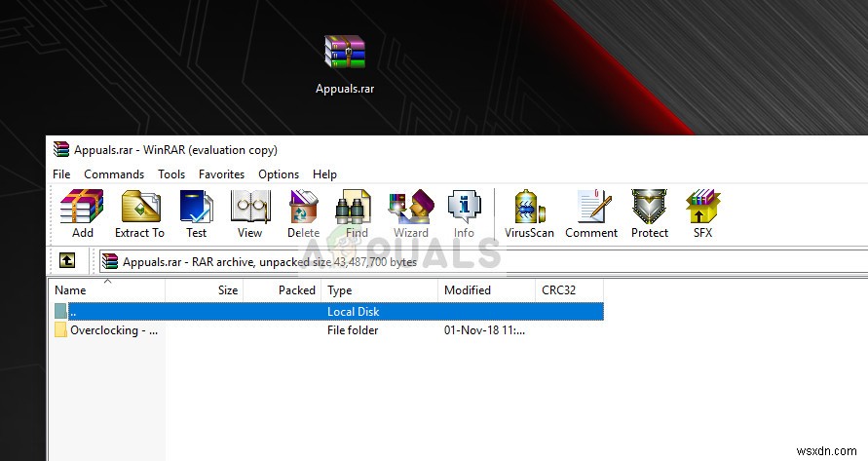Open the Find files tool
Image resolution: width=868 pixels, height=461 pixels.
point(356,213)
